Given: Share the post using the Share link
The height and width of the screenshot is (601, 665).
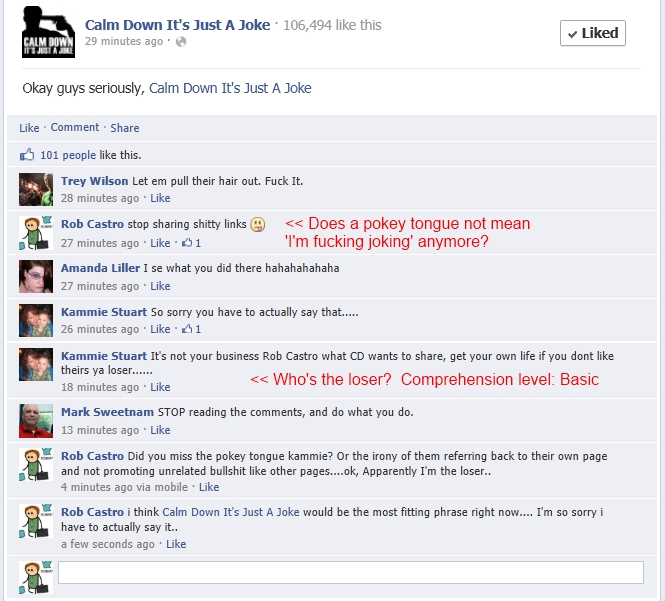Looking at the screenshot, I should click(x=125, y=128).
